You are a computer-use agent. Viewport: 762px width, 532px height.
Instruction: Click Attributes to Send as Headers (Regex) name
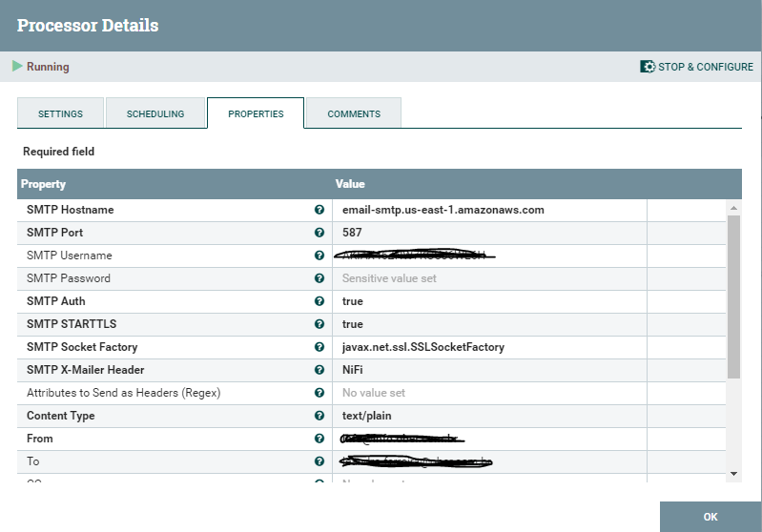(x=123, y=393)
